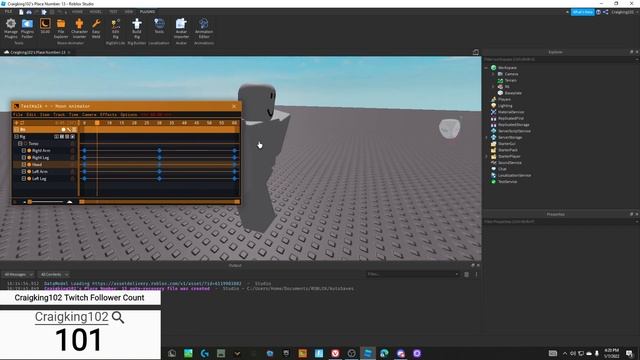Click the What's New button
640x360 pixels.
tap(582, 12)
